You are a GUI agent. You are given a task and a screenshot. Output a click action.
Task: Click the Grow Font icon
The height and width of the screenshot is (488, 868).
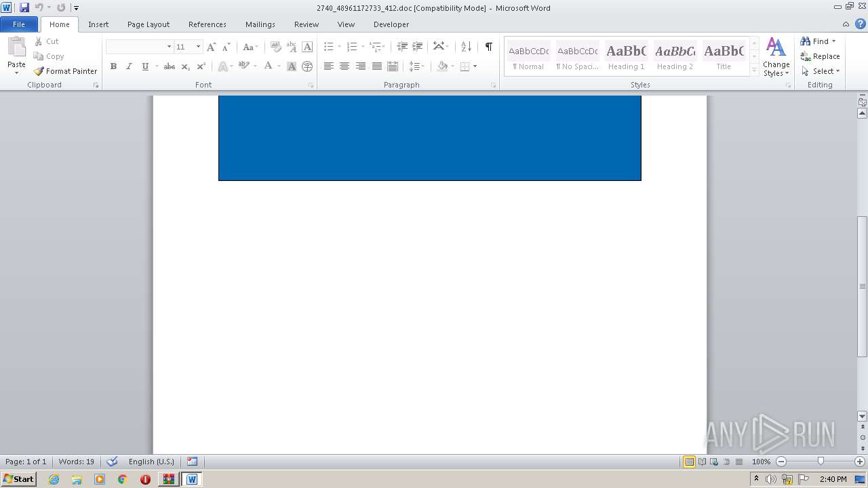pos(212,47)
